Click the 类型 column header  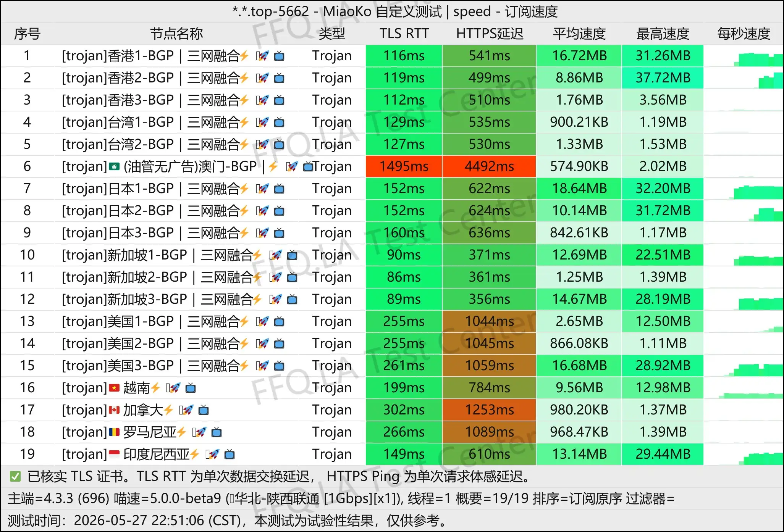click(x=332, y=34)
